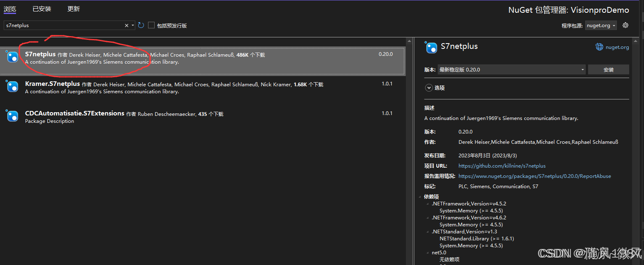The height and width of the screenshot is (265, 644).
Task: Click the tags 'PLC, Siemens, Communication, S7'
Action: point(498,187)
